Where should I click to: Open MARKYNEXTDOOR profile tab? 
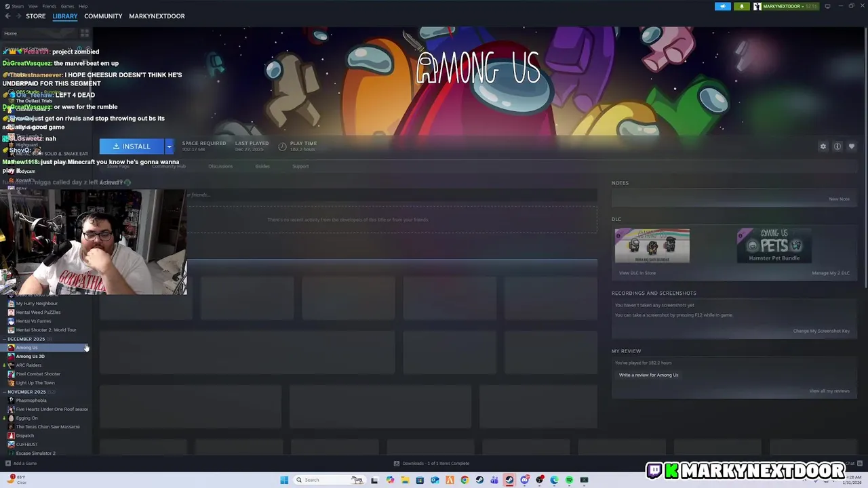click(x=157, y=16)
